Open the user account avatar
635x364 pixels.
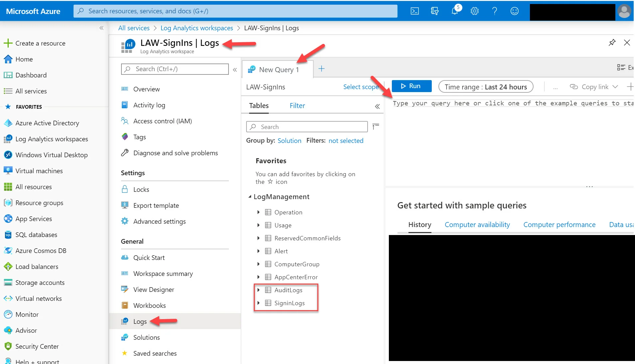(624, 11)
